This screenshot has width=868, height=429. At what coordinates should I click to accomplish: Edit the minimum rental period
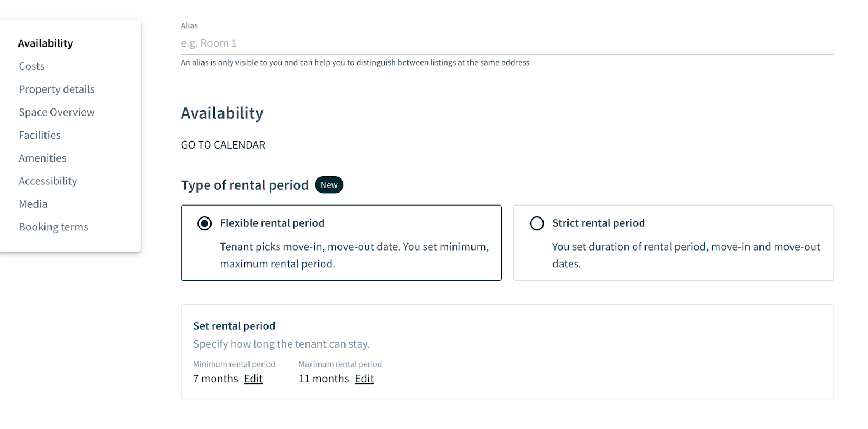(x=253, y=379)
